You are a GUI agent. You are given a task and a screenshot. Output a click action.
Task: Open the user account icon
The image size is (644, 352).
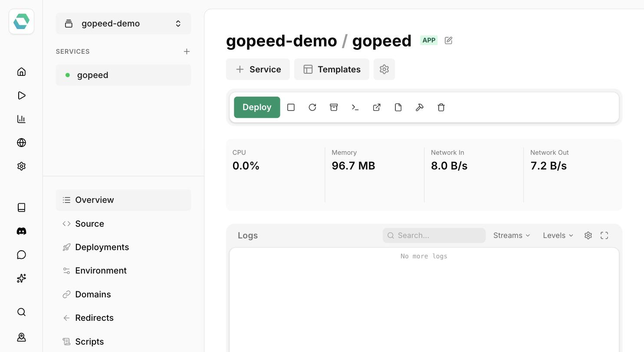click(21, 337)
